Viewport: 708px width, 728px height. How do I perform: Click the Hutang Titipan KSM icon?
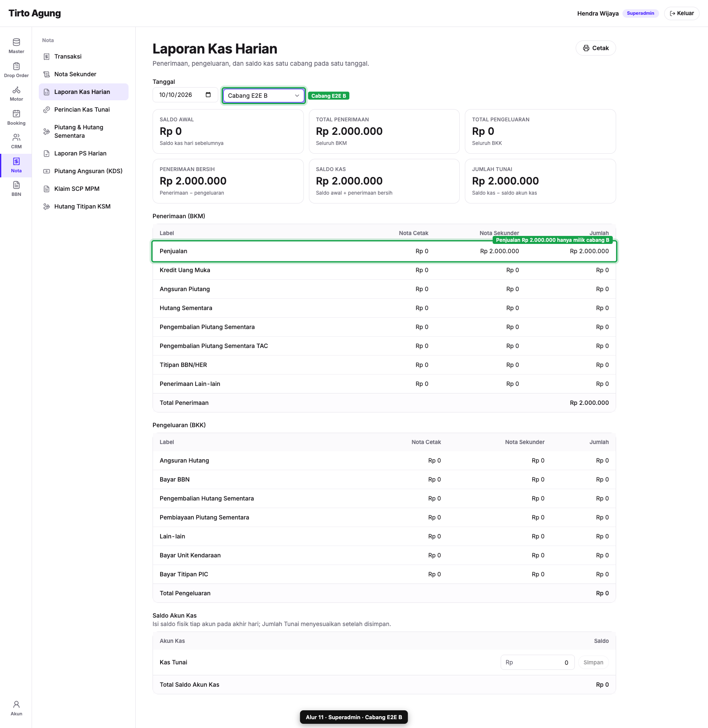[47, 206]
